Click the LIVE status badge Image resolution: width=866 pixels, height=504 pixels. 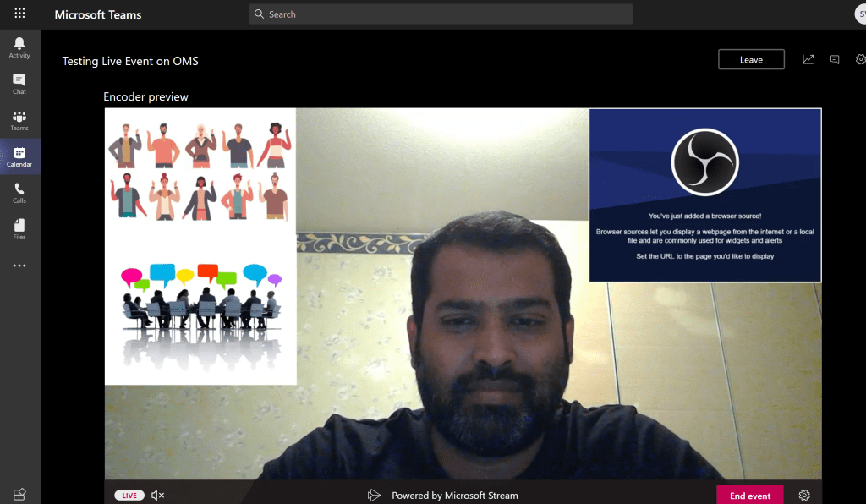(x=129, y=496)
